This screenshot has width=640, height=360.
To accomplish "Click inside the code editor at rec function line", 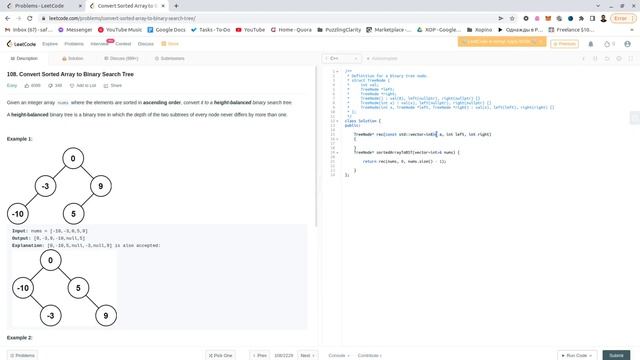I will point(422,134).
